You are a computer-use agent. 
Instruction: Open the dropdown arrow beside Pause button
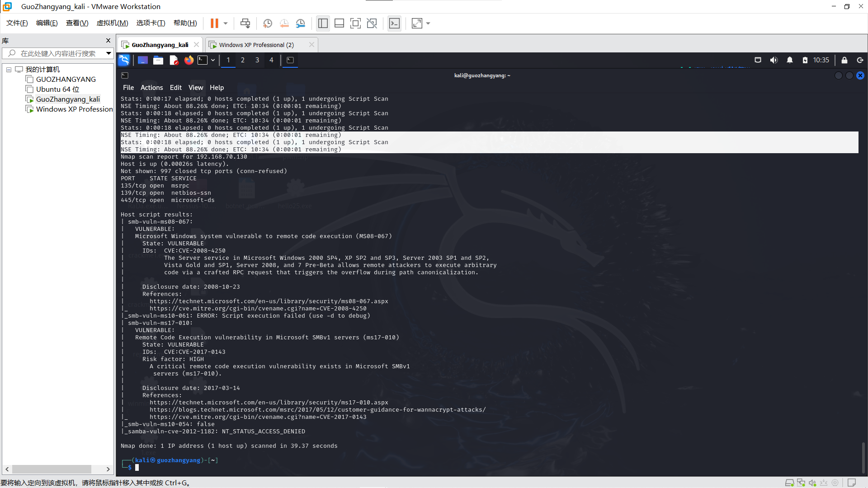click(x=226, y=23)
